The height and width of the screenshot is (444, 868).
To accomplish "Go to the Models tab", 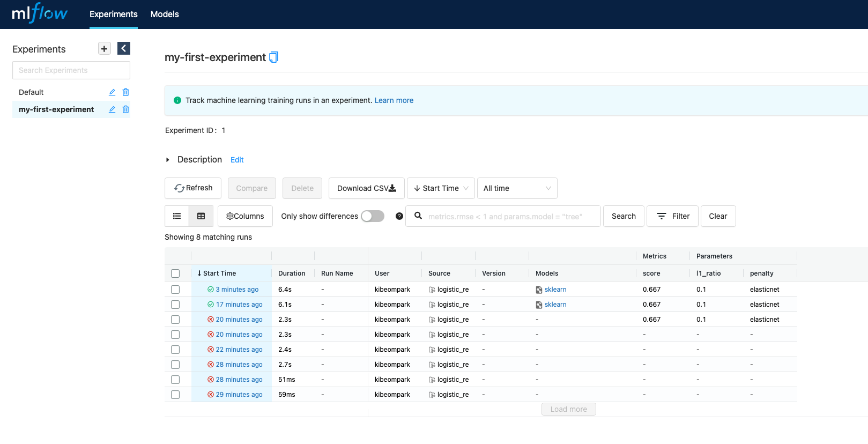I will tap(165, 14).
